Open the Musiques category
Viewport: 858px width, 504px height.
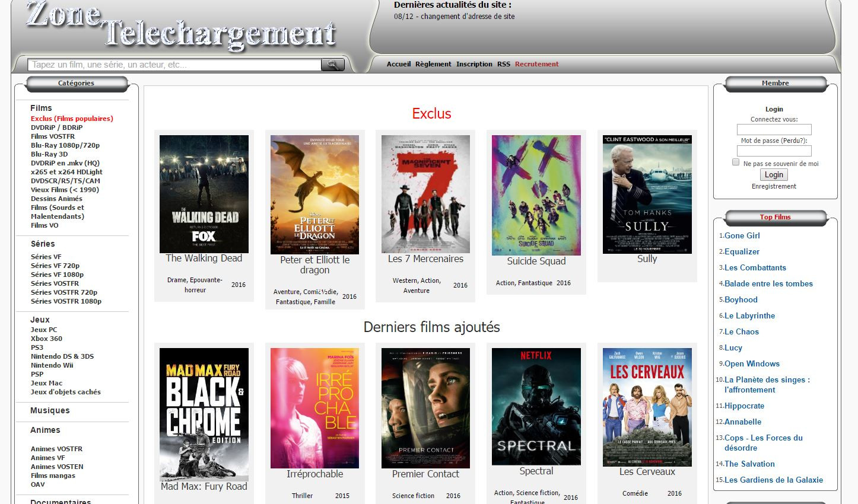tap(50, 410)
